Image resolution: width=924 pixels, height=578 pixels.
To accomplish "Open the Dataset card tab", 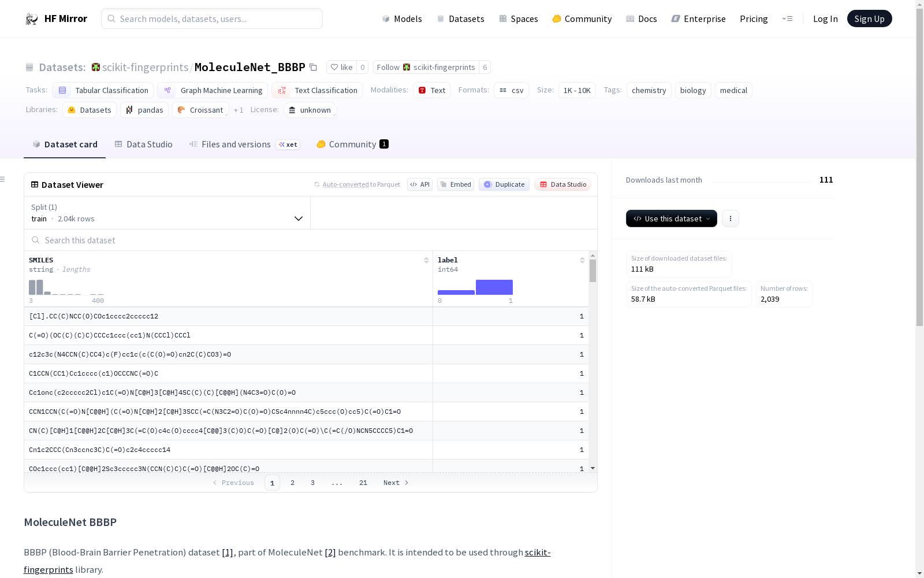I will [65, 144].
